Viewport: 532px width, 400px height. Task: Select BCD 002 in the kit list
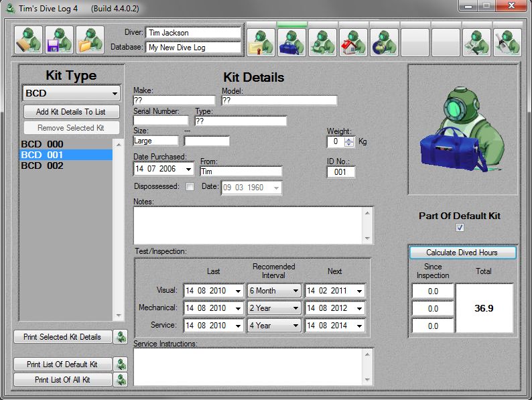(42, 165)
